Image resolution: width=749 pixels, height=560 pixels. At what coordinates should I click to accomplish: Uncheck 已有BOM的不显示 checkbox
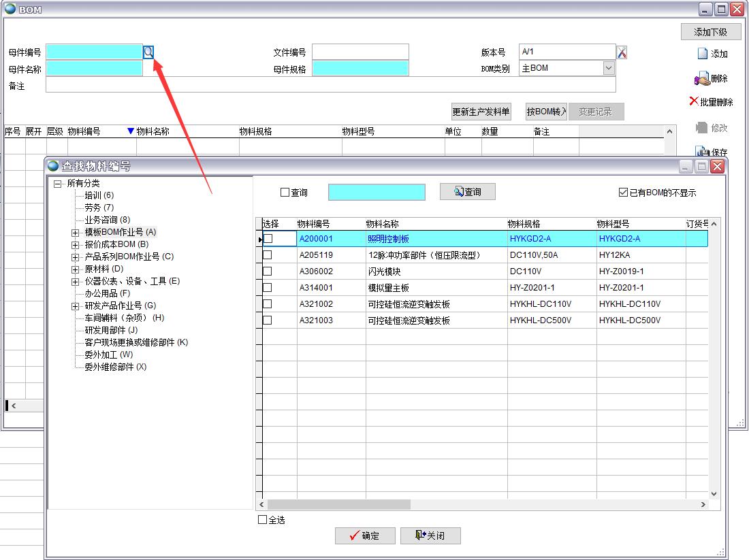[x=623, y=193]
